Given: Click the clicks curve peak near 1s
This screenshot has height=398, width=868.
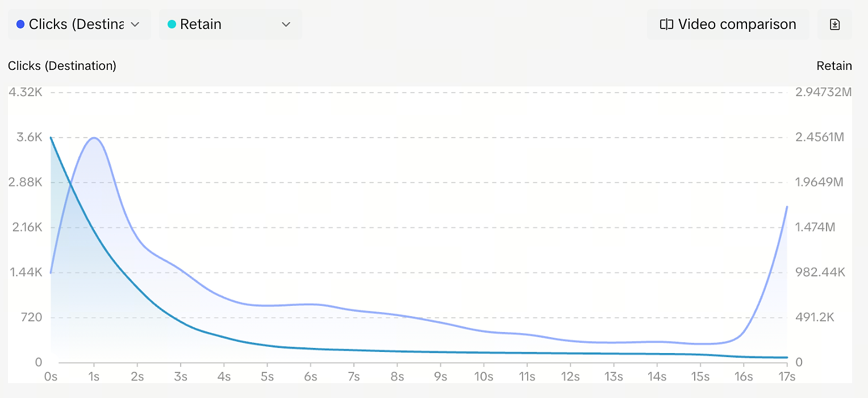Looking at the screenshot, I should (x=94, y=138).
